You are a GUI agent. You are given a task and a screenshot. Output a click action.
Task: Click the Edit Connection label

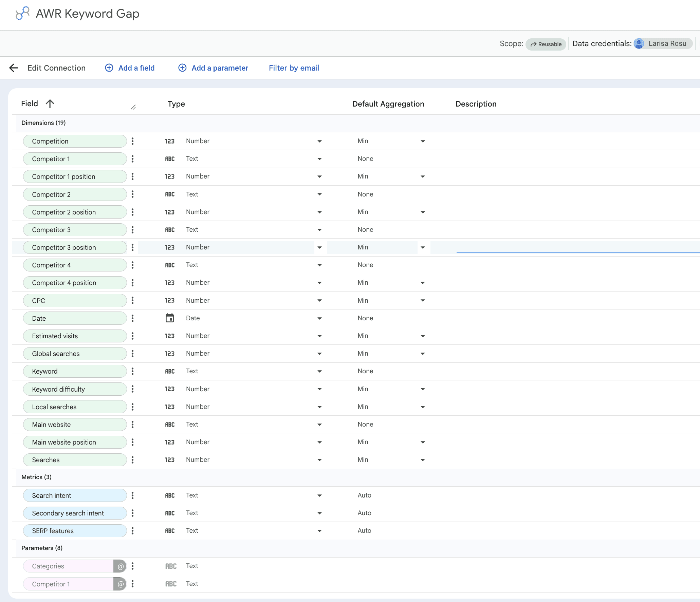(56, 68)
